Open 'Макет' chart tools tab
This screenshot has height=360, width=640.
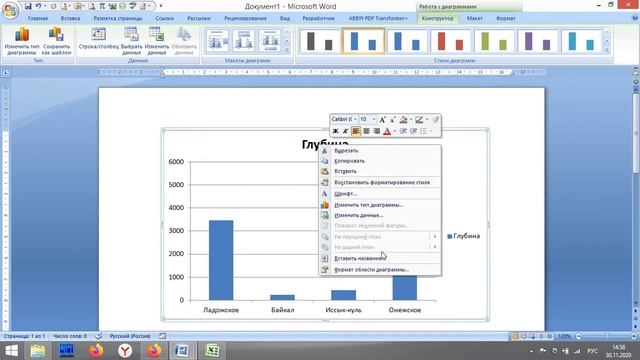474,18
